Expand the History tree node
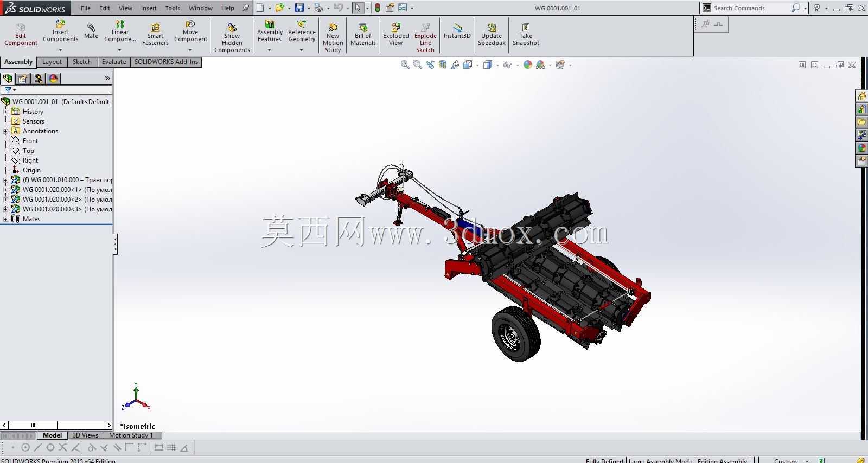The image size is (868, 463). 6,112
